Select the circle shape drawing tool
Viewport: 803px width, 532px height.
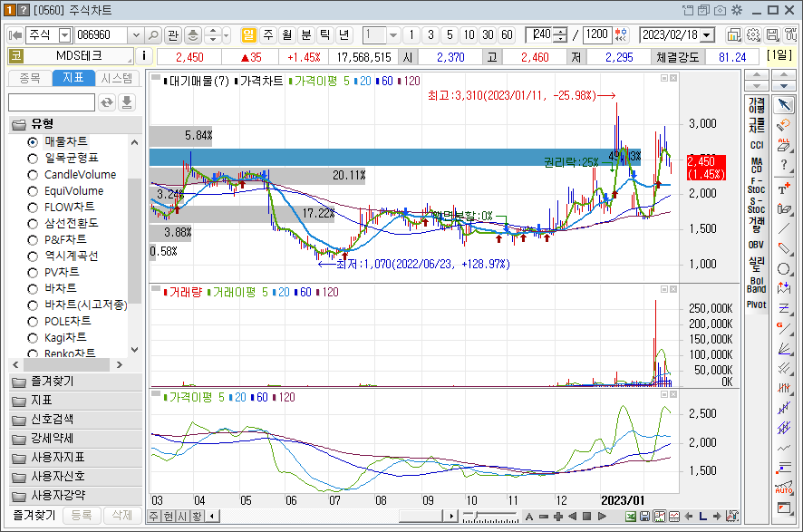tap(784, 269)
